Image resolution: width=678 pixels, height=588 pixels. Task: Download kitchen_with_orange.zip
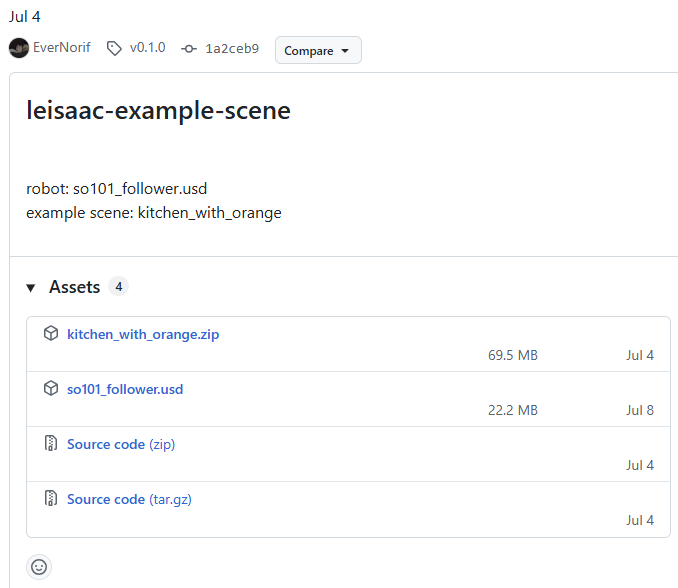(x=143, y=334)
